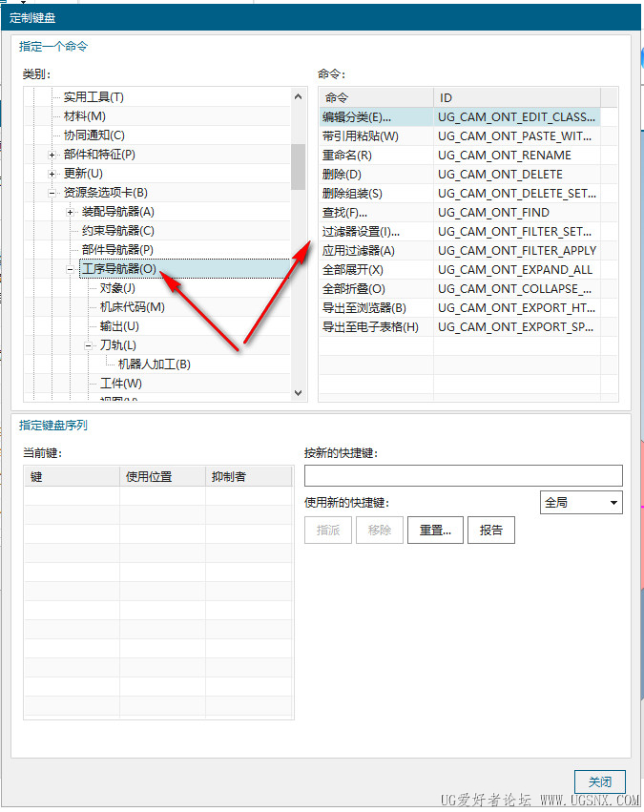Click the UG_CAM_ONT_EXPAND_ALL ID cell
644x812 pixels.
[x=515, y=270]
